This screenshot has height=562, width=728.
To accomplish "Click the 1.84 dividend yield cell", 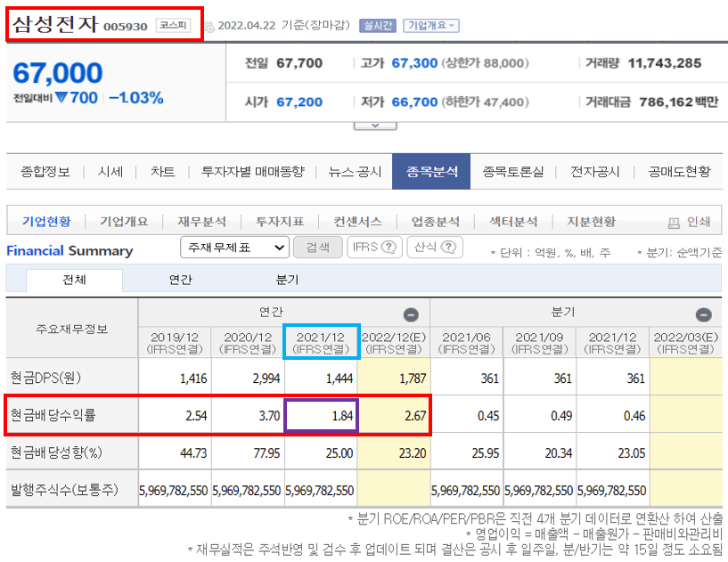I will [x=322, y=415].
